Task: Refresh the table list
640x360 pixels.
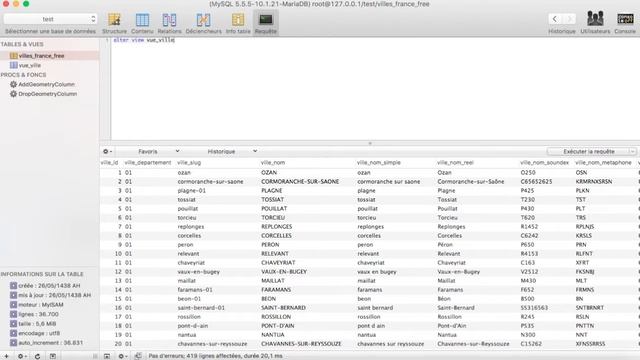Action: (x=37, y=356)
